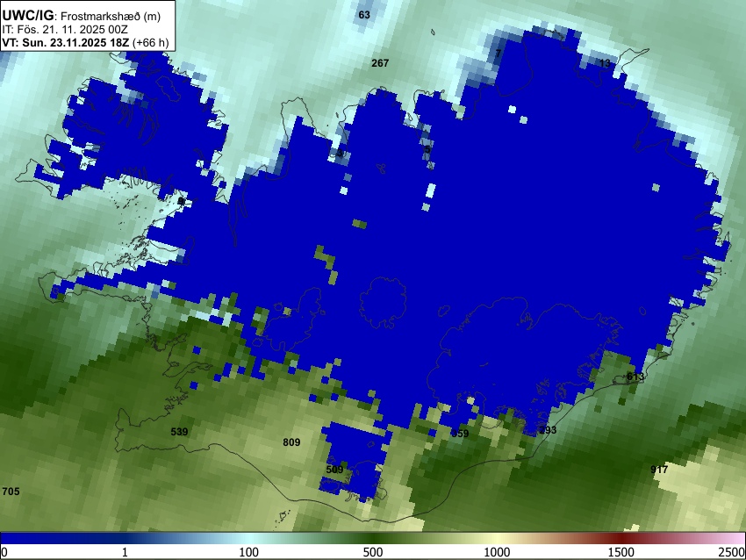This screenshot has height=560, width=746.
Task: Click the map value "293"
Action: pyautogui.click(x=548, y=430)
